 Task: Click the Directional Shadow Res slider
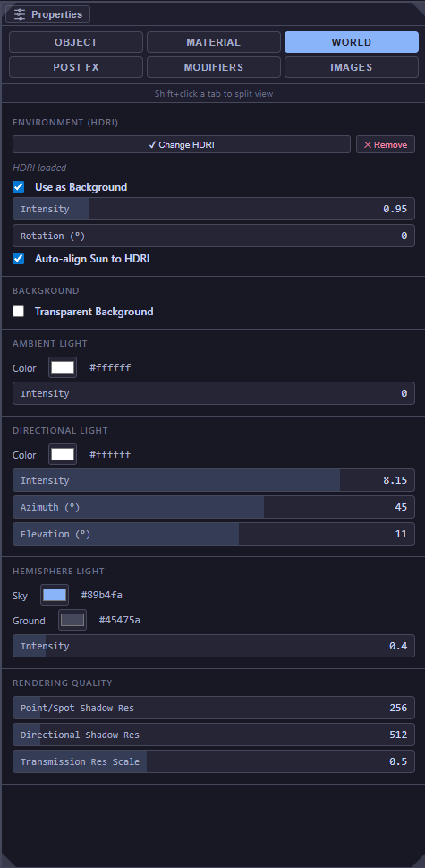click(x=213, y=735)
